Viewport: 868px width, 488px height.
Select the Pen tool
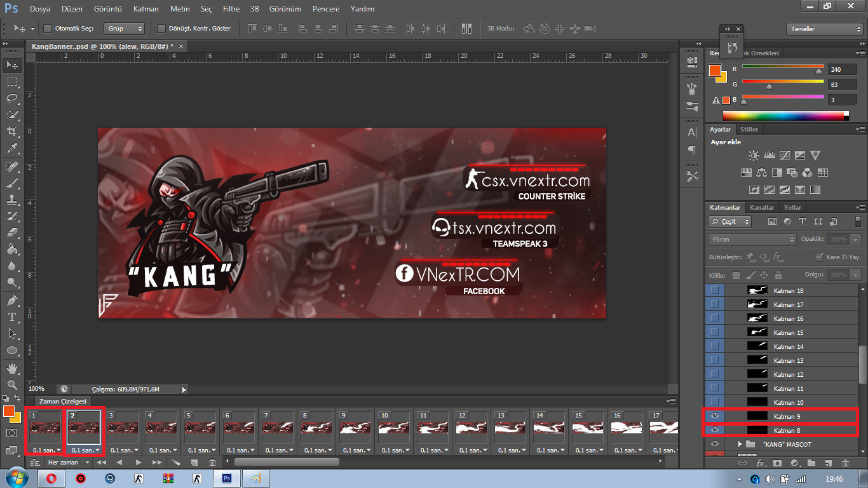coord(11,300)
